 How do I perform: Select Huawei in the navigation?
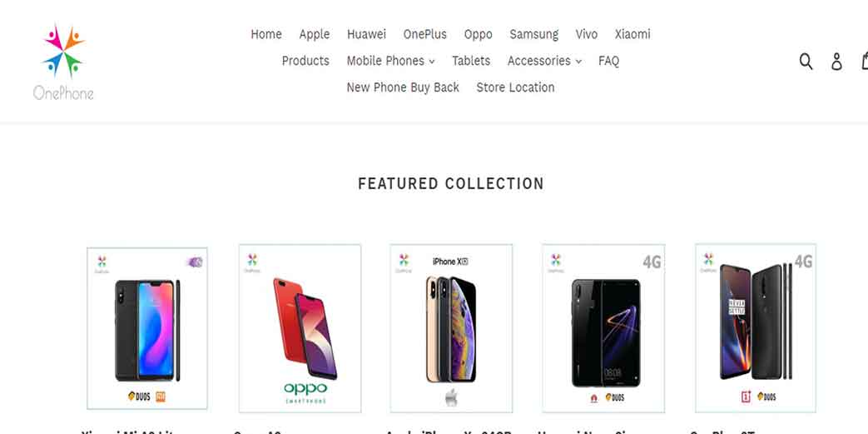pyautogui.click(x=366, y=34)
